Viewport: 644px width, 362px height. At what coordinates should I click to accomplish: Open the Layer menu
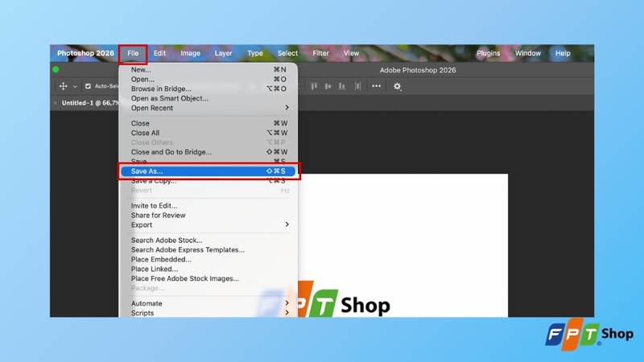224,53
